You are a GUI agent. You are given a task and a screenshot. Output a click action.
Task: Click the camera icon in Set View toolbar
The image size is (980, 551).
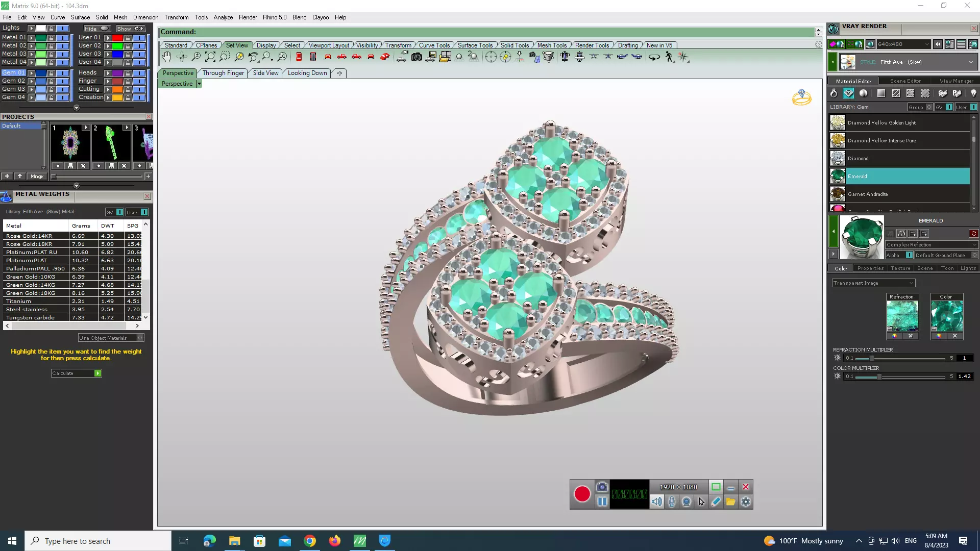click(x=416, y=57)
